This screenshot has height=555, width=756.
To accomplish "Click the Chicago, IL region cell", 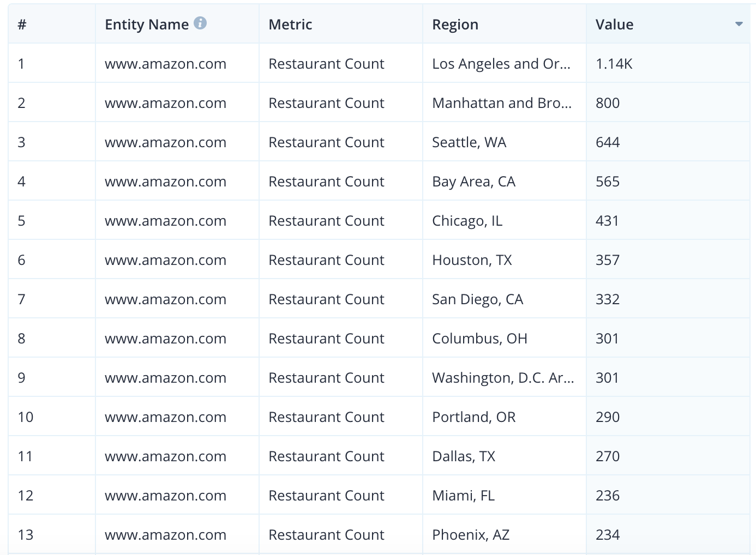I will click(467, 220).
